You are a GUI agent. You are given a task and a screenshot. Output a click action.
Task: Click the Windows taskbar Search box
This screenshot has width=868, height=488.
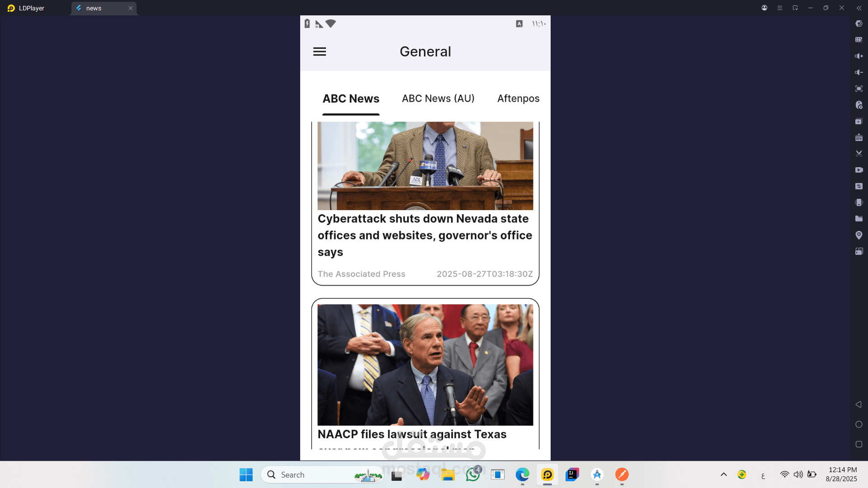coord(322,474)
